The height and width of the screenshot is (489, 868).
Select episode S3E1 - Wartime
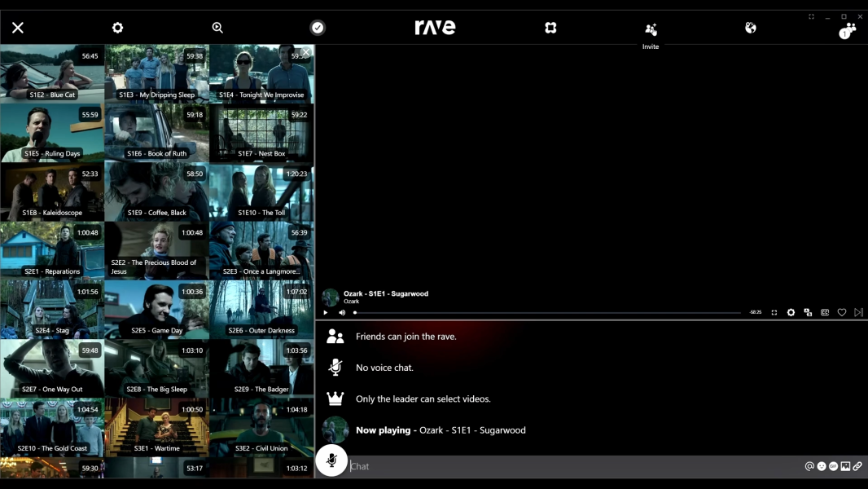point(156,428)
